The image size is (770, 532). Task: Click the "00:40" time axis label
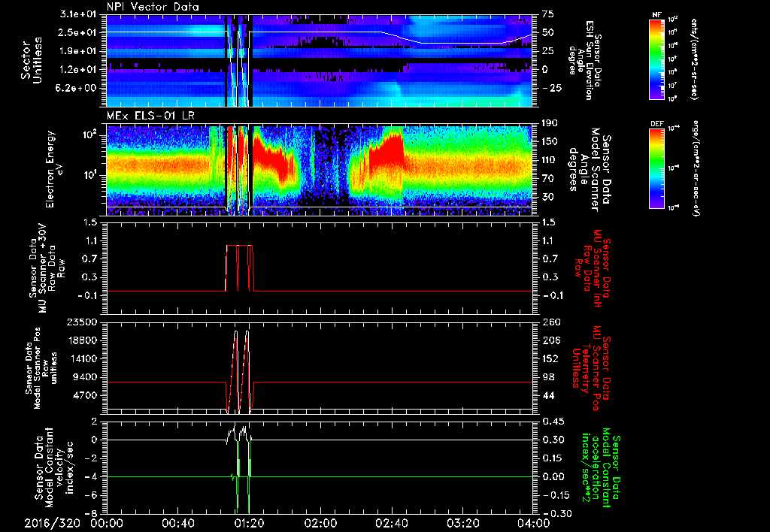tap(177, 524)
